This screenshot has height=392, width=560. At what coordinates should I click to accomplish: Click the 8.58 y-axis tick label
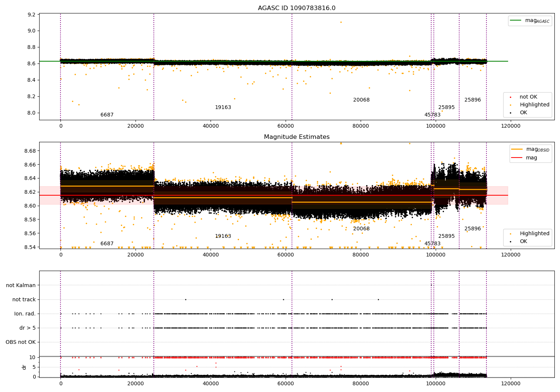pos(30,220)
